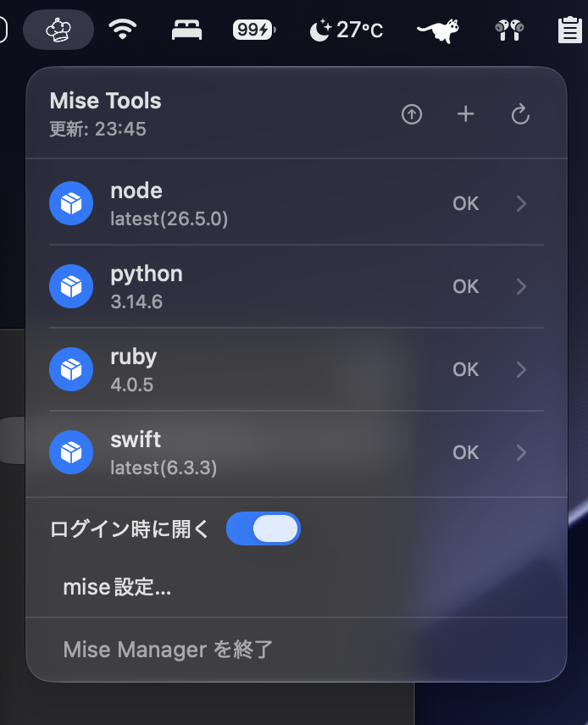Expand the python row chevron
Viewport: 588px width, 725px height.
(x=521, y=286)
